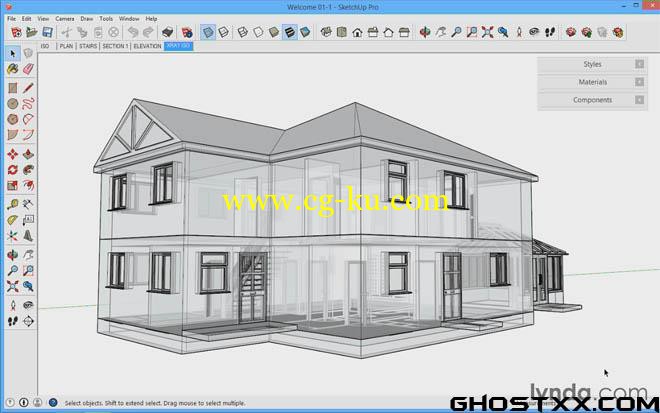Image resolution: width=660 pixels, height=413 pixels.
Task: Enable Wireframe face style
Action: (242, 32)
